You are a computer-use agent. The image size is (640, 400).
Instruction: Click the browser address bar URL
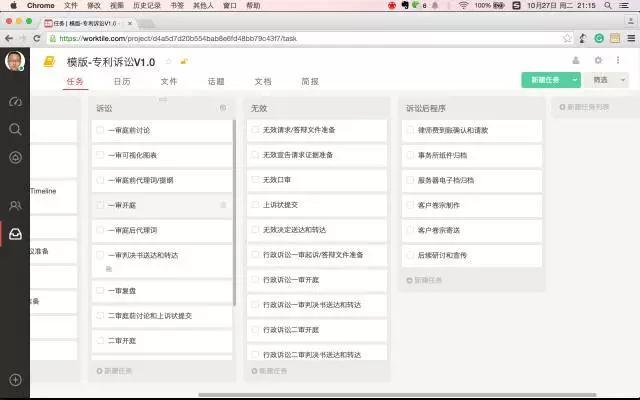pyautogui.click(x=178, y=38)
